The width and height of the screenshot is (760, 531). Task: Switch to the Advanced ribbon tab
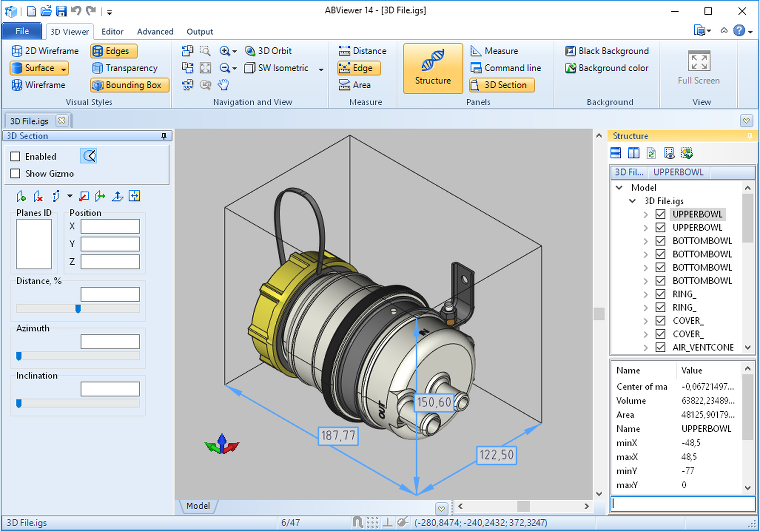click(x=155, y=31)
